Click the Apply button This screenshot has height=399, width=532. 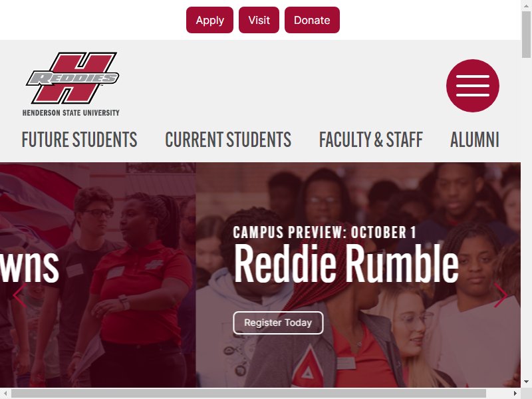pos(209,20)
